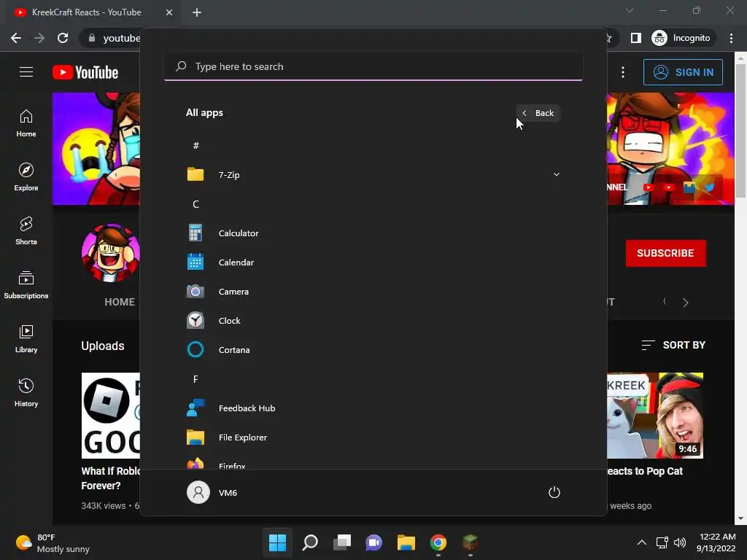Go back in Chrome
The image size is (747, 560).
tap(16, 38)
